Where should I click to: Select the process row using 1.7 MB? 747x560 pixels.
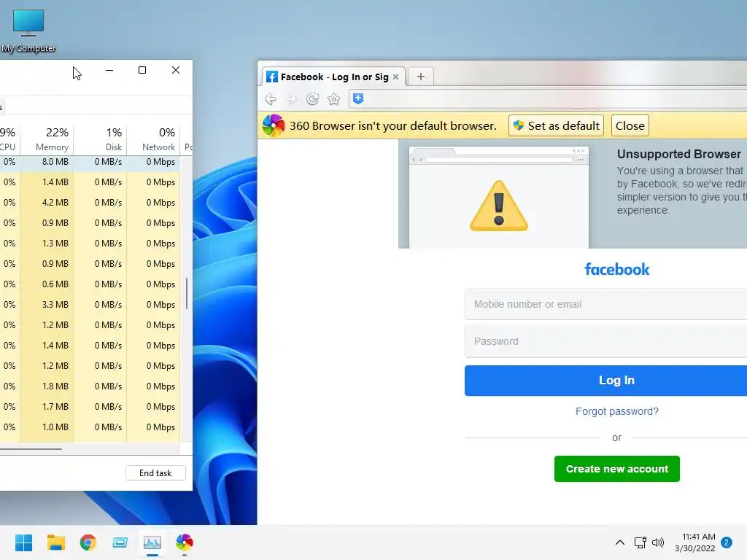coord(90,407)
